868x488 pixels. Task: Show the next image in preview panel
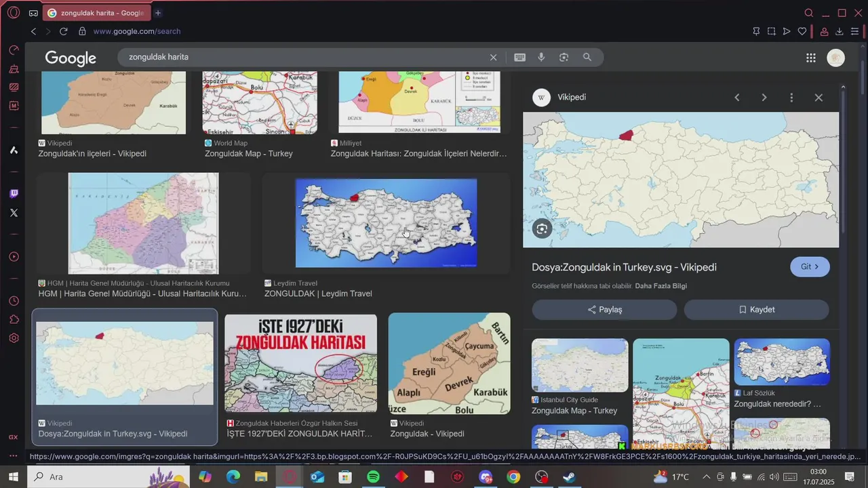point(764,98)
